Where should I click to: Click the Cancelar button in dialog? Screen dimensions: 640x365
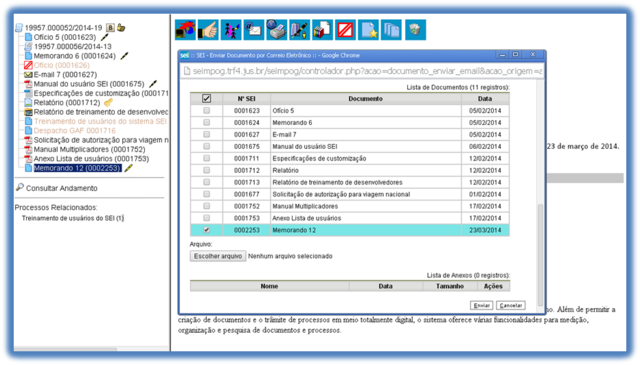click(x=511, y=305)
